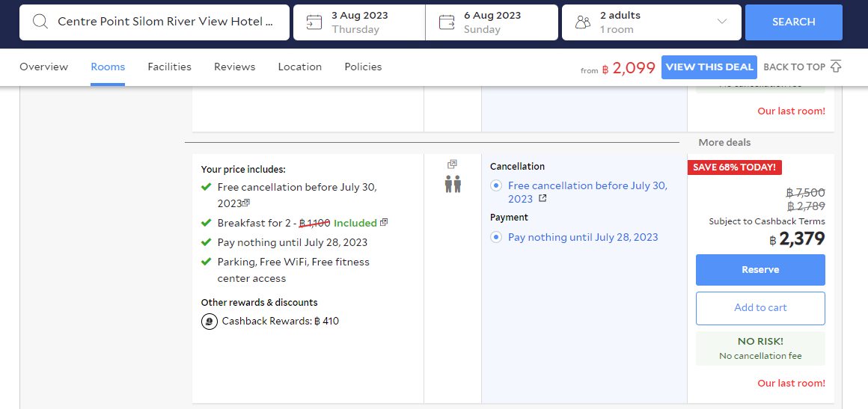Screen dimensions: 868x409
Task: Click the SEARCH button
Action: pos(794,22)
